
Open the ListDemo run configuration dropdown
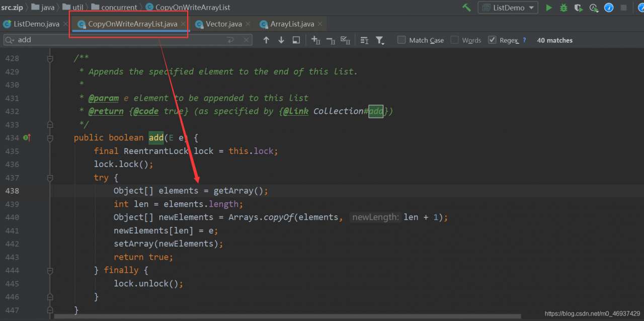[x=508, y=8]
